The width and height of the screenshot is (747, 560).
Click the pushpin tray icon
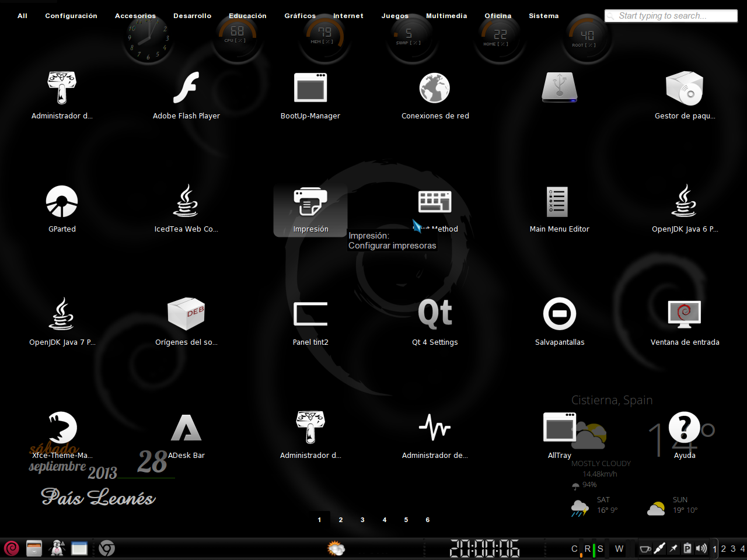coord(673,548)
